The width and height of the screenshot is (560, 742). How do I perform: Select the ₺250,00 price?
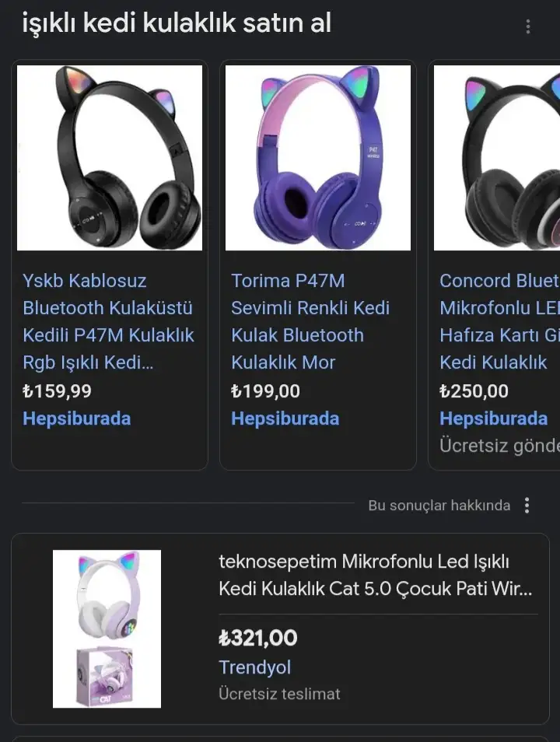(x=474, y=391)
